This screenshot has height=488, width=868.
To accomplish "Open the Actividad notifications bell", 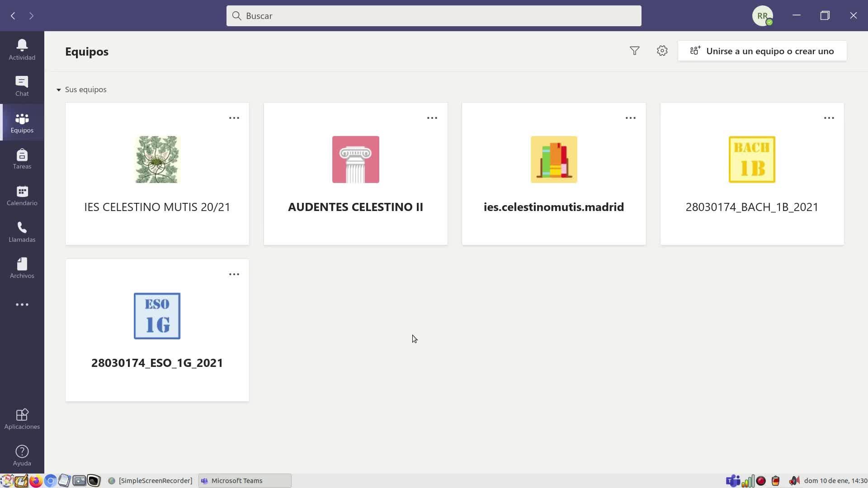I will [x=22, y=49].
